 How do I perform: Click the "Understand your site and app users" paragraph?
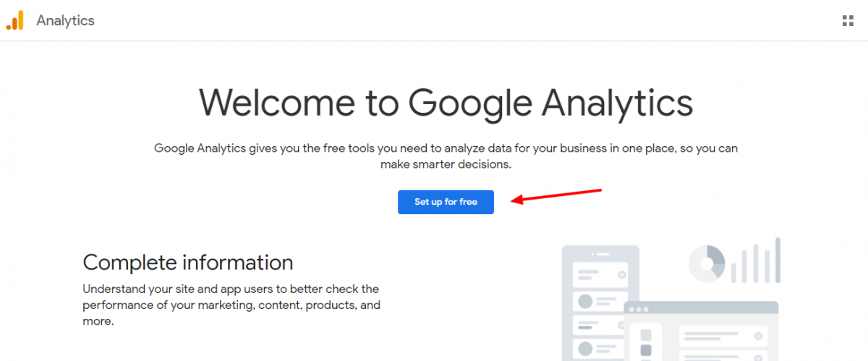231,305
